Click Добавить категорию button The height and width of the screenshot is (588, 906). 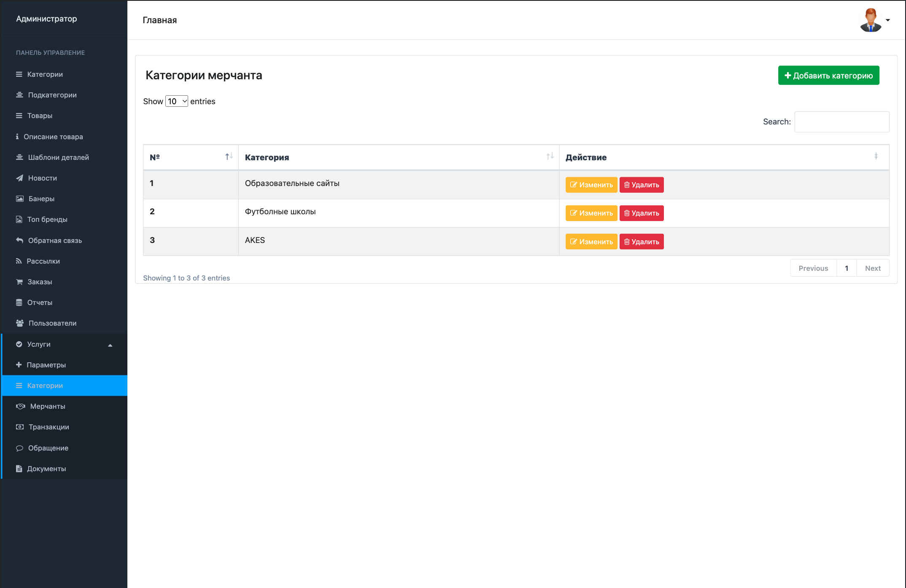pyautogui.click(x=828, y=76)
